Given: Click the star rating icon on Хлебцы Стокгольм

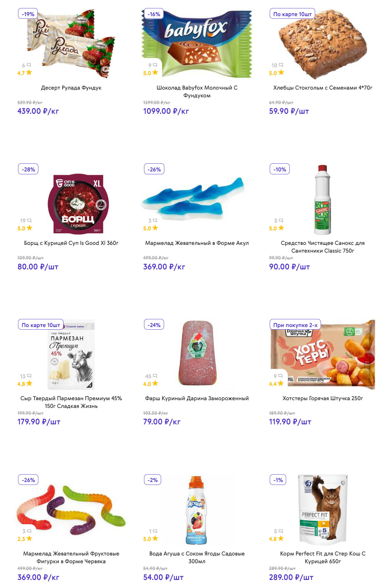Looking at the screenshot, I should (x=281, y=72).
